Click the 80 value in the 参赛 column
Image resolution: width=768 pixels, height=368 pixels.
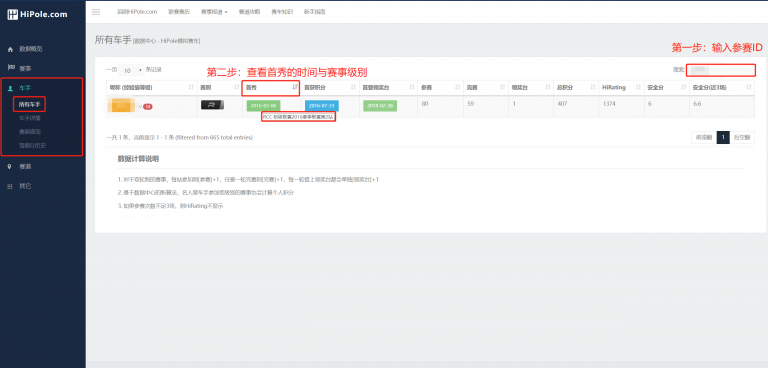[x=425, y=103]
